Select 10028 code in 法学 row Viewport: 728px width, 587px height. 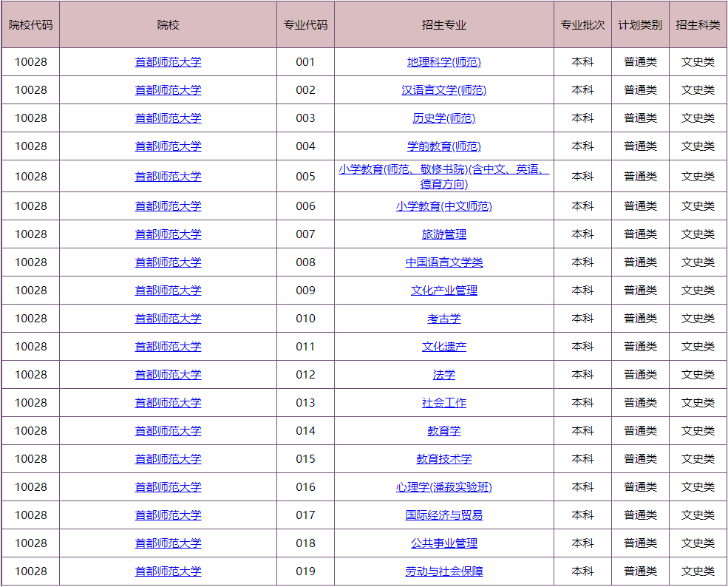[x=30, y=375]
